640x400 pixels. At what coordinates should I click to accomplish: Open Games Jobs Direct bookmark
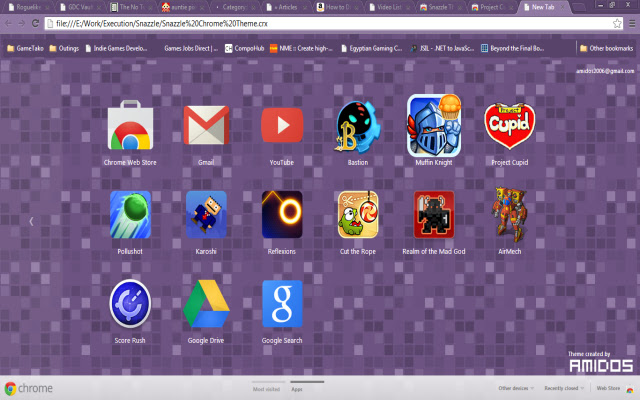[191, 48]
